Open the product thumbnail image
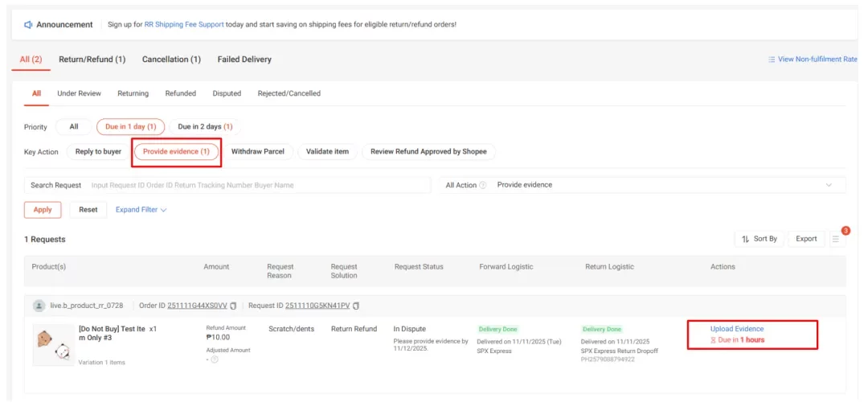868x411 pixels. tap(53, 344)
